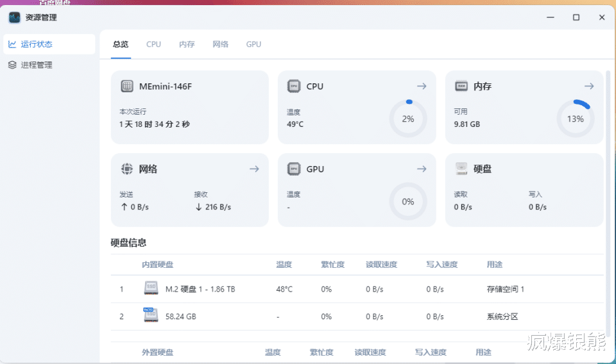Screen dimensions: 616x364
Task: Click the M.2 SSD drive icon
Action: [x=151, y=289]
